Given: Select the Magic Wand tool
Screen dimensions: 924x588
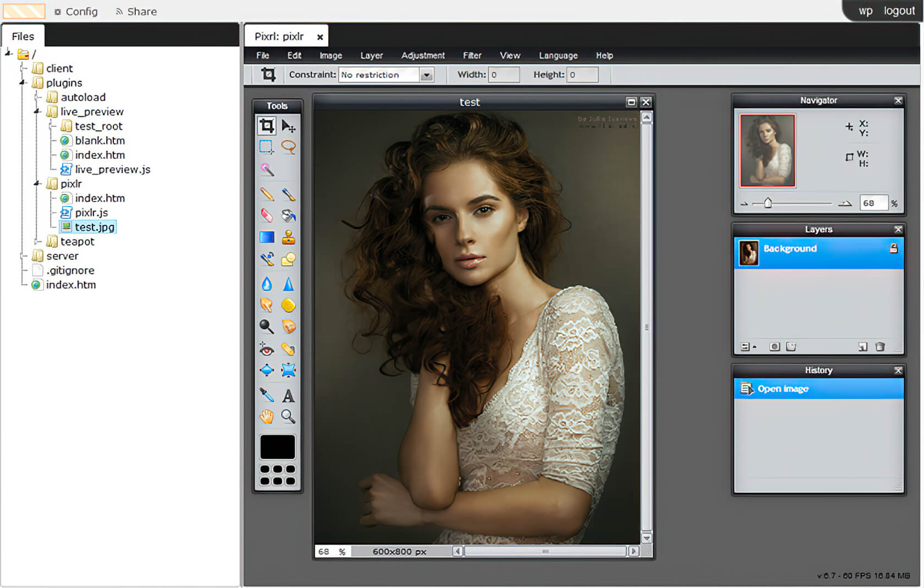Looking at the screenshot, I should (x=267, y=169).
